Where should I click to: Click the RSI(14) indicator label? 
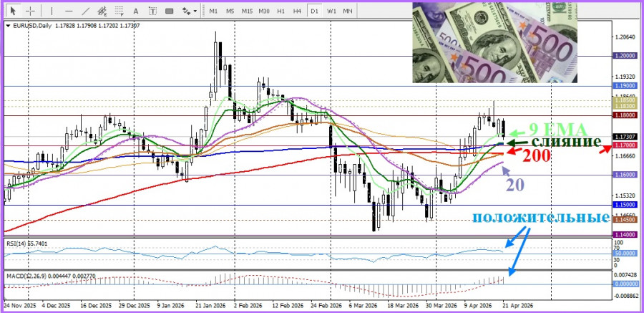pyautogui.click(x=16, y=244)
